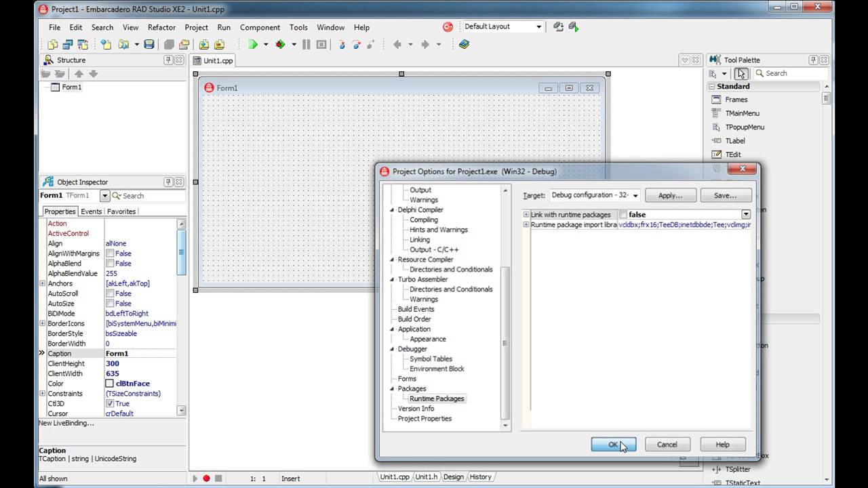
Task: Open the Target configuration dropdown
Action: [635, 195]
